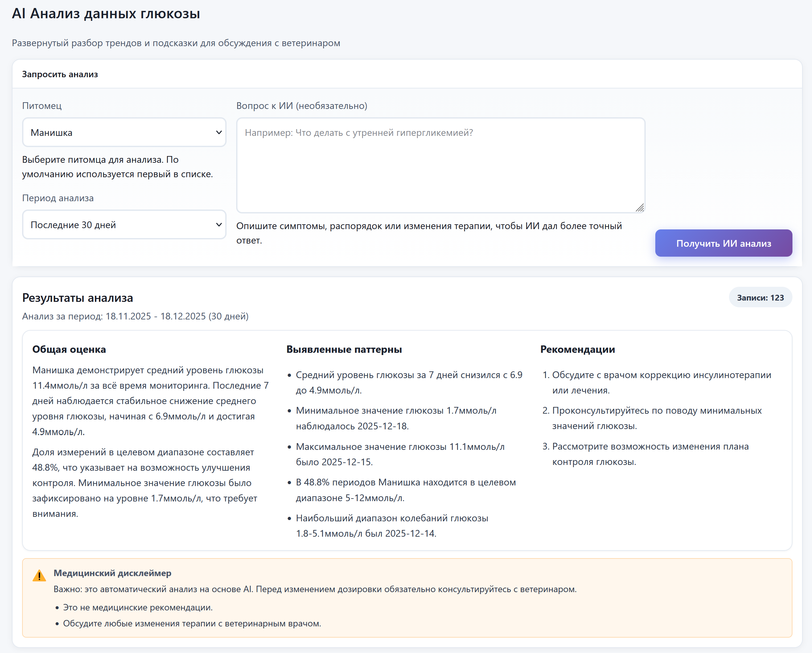The height and width of the screenshot is (653, 812).
Task: Click the Выявленные паттерны heading
Action: click(344, 349)
